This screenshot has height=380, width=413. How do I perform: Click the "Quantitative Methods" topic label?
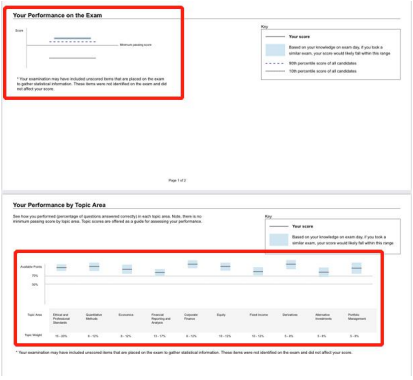point(94,317)
